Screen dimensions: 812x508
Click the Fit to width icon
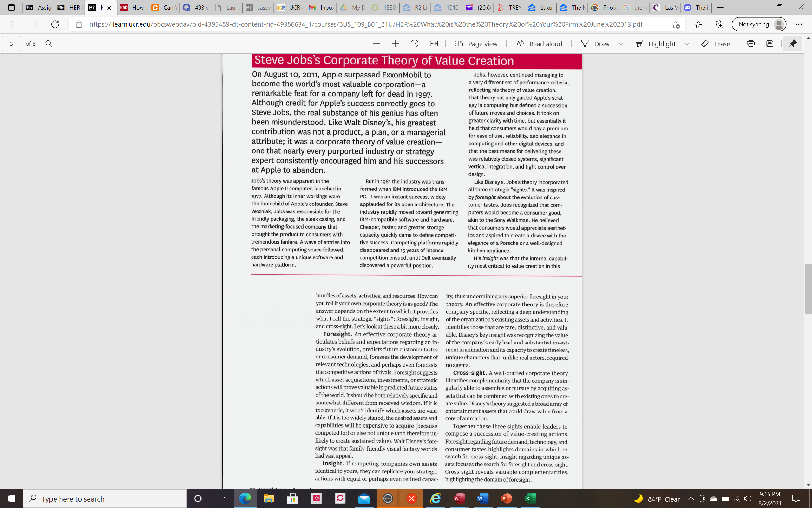[434, 44]
